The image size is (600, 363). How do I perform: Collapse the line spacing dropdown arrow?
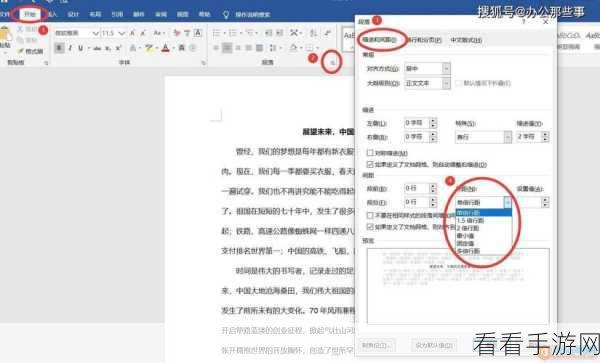point(508,202)
